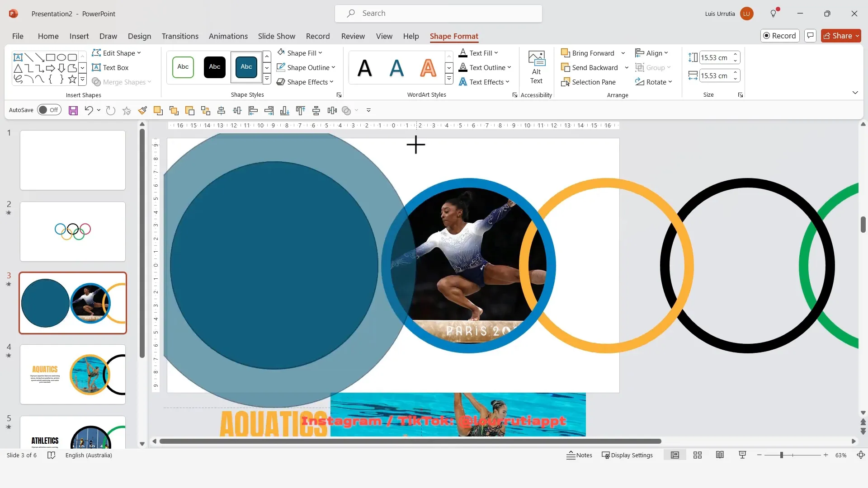This screenshot has height=488, width=868.
Task: Collapse the ribbon with chevron
Action: click(855, 93)
